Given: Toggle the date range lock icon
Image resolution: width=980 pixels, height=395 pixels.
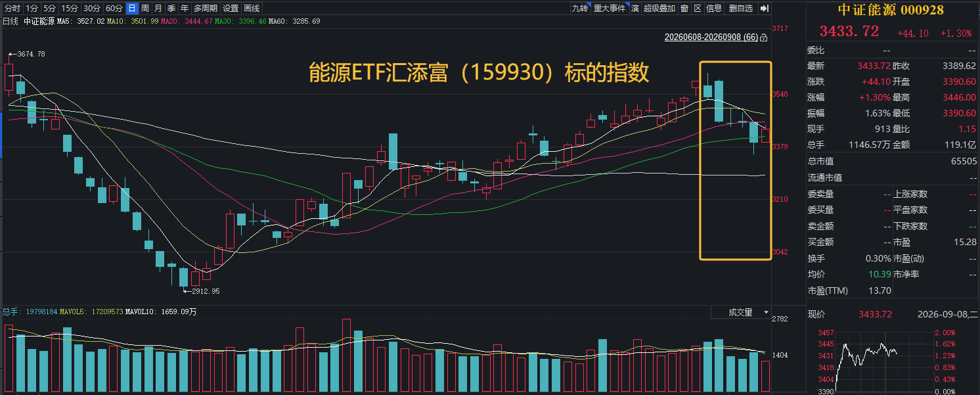Looking at the screenshot, I should [x=763, y=38].
